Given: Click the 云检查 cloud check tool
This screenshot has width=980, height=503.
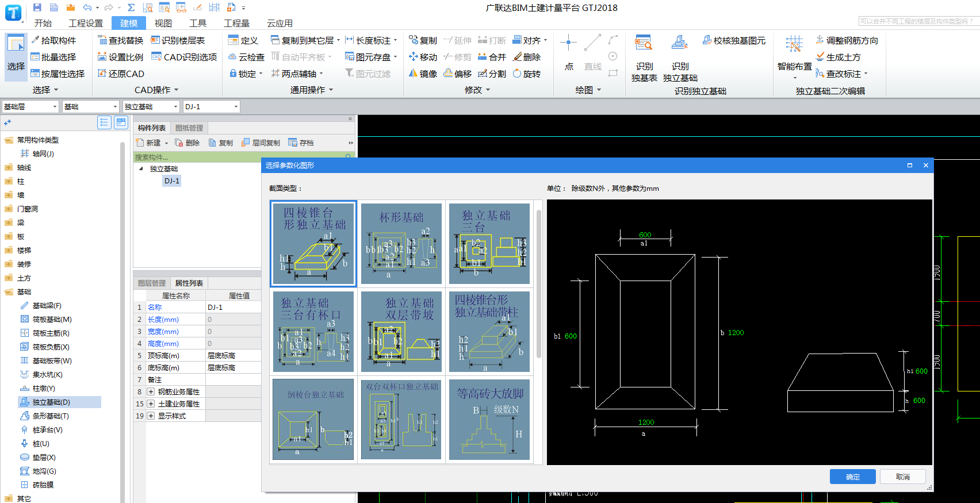Looking at the screenshot, I should [247, 57].
